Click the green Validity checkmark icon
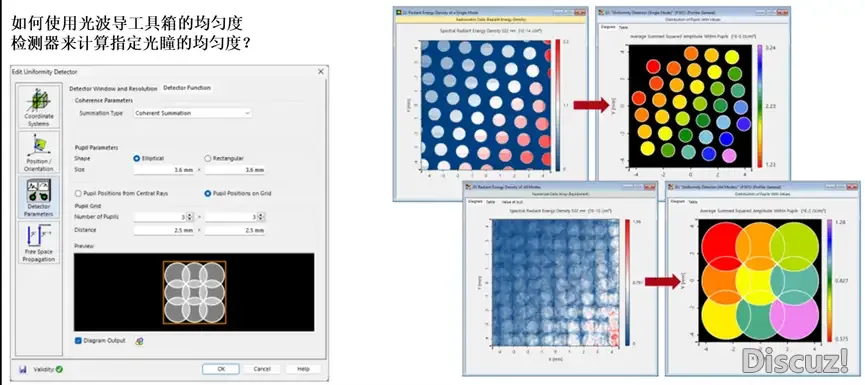Screen dimensions: 865x385 pyautogui.click(x=59, y=369)
